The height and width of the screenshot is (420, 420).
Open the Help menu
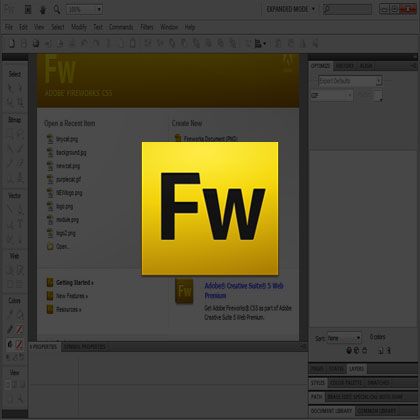pos(190,27)
